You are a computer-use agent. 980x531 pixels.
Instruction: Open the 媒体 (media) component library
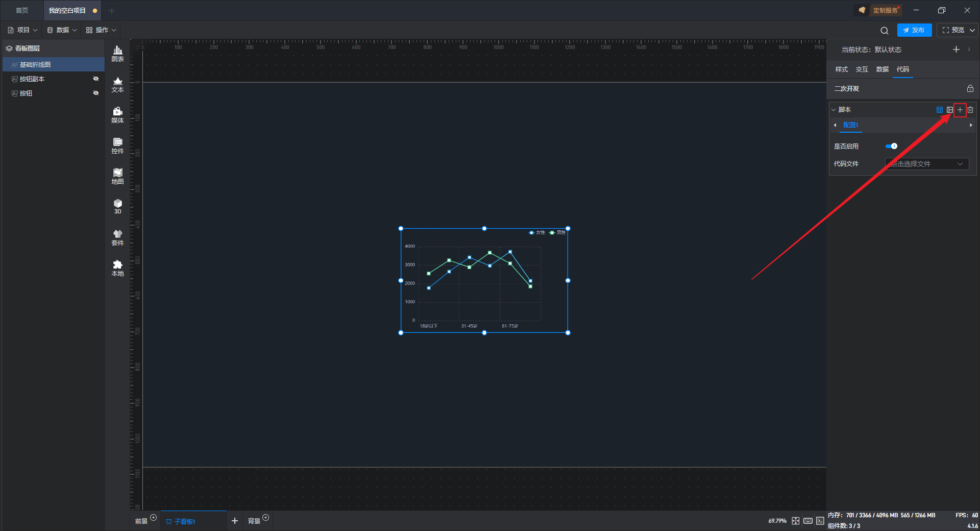117,115
